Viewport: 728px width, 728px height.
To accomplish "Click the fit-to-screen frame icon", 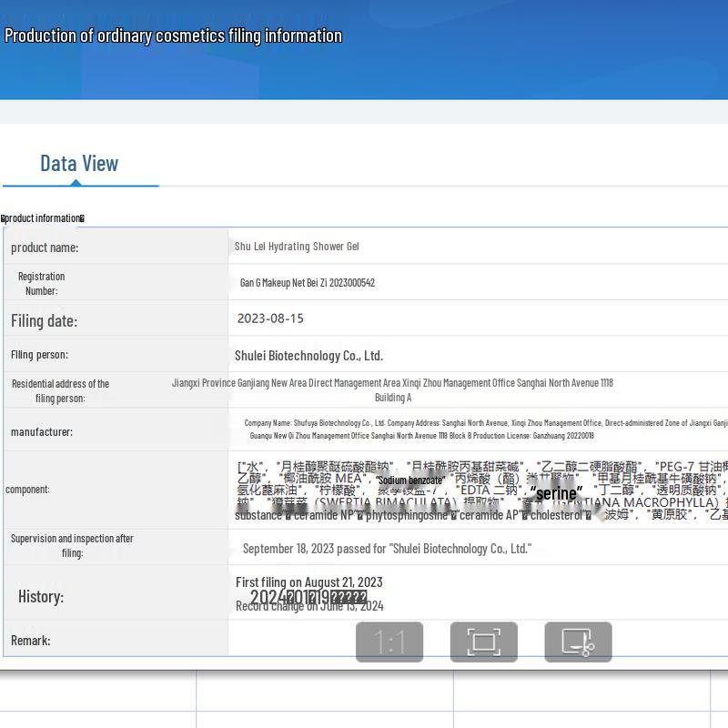I will click(484, 642).
